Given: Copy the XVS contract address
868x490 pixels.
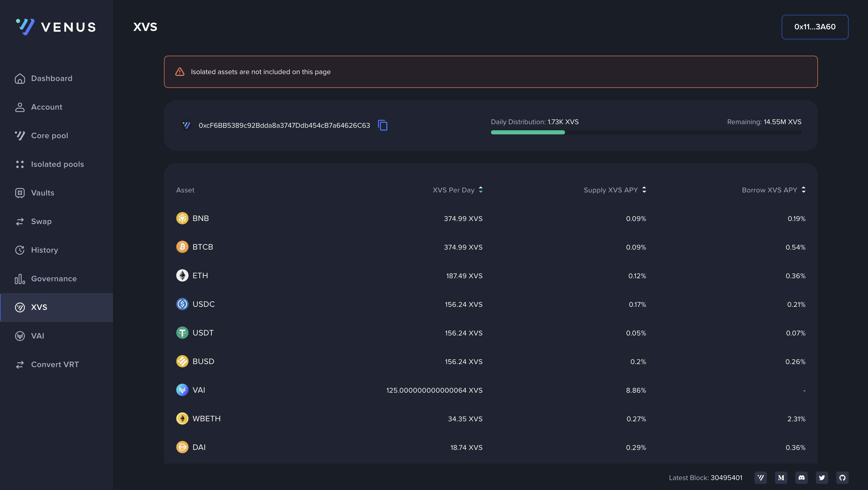Looking at the screenshot, I should (x=382, y=125).
